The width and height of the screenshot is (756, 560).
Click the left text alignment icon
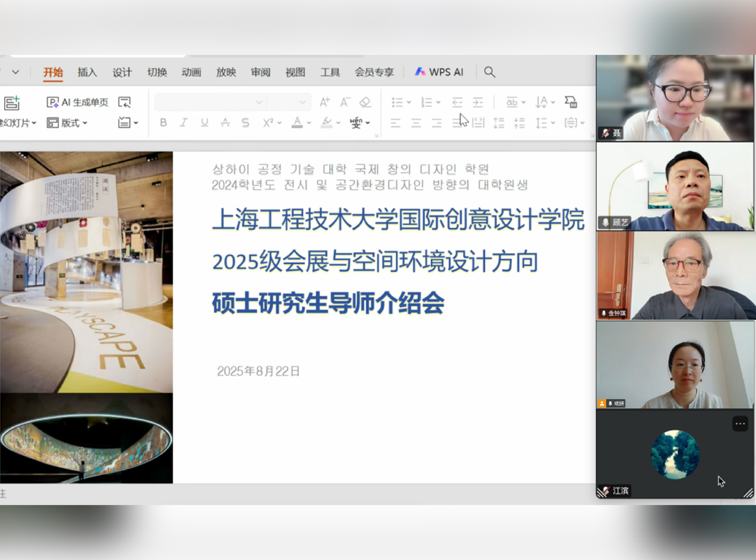395,123
